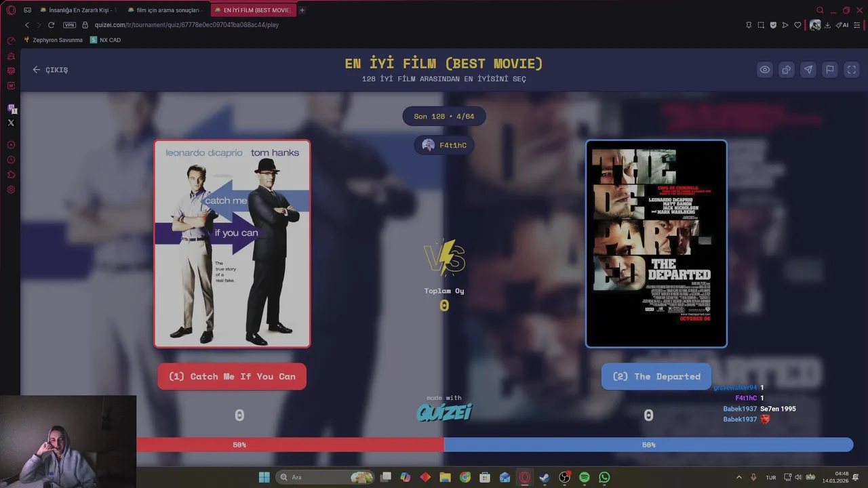
Task: Toggle the eye visibility button
Action: click(x=765, y=70)
